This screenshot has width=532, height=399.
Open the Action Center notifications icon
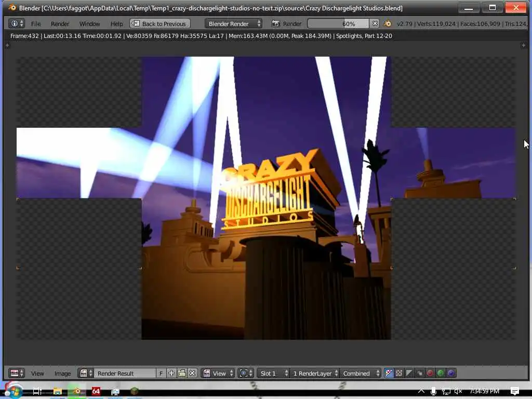515,391
